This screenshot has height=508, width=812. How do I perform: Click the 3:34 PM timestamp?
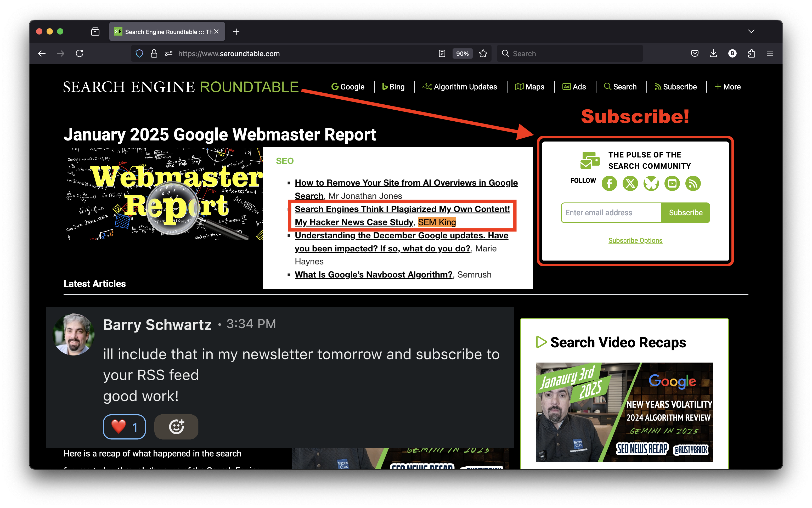click(251, 324)
